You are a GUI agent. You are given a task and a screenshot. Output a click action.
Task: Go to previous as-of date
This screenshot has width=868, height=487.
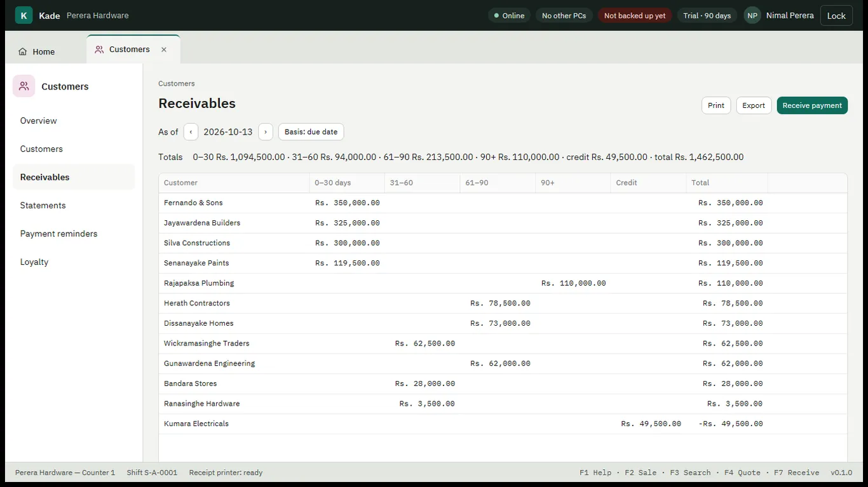coord(191,132)
